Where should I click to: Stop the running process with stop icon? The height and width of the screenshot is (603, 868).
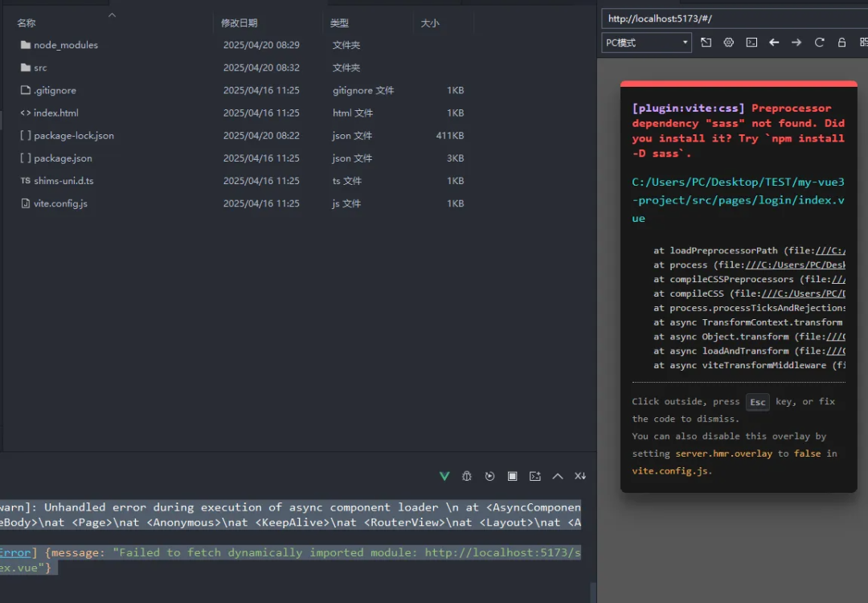tap(512, 476)
